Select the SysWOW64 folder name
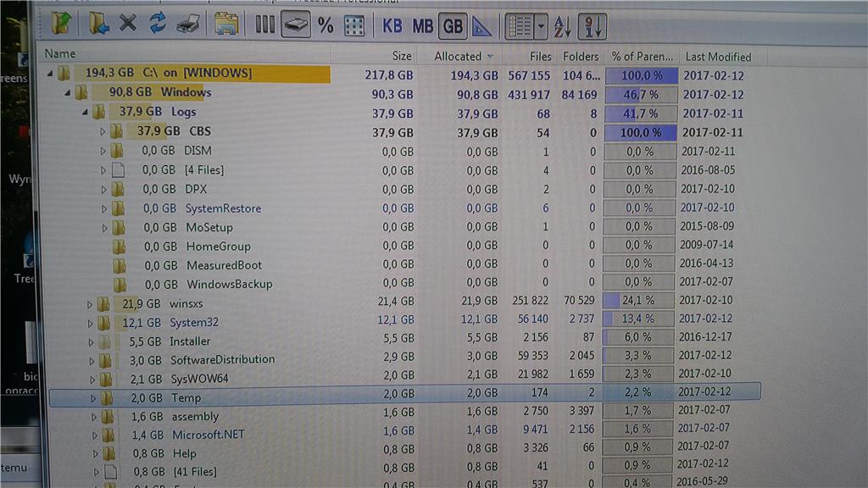This screenshot has width=868, height=488. coord(199,379)
